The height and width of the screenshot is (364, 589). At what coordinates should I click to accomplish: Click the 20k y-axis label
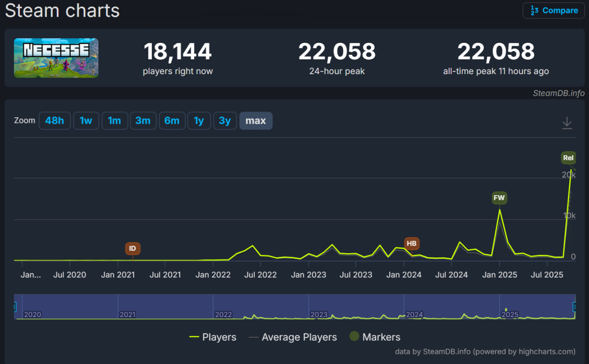click(569, 174)
